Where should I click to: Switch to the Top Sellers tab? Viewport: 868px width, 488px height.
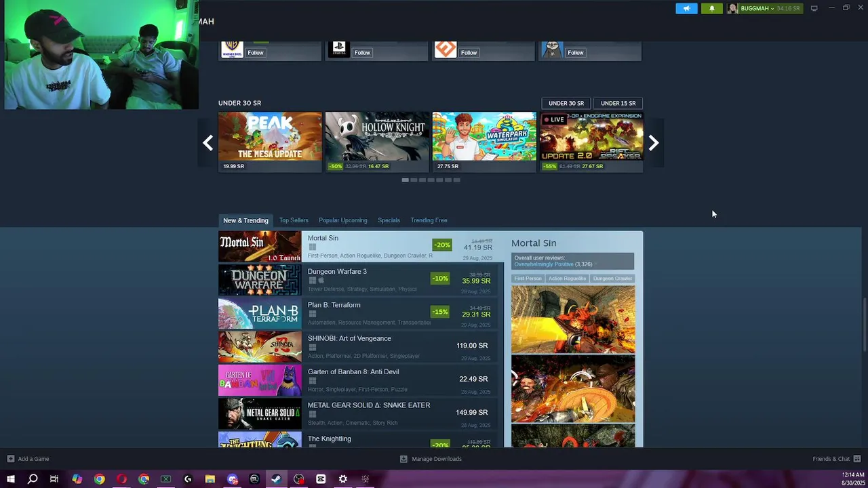click(294, 220)
